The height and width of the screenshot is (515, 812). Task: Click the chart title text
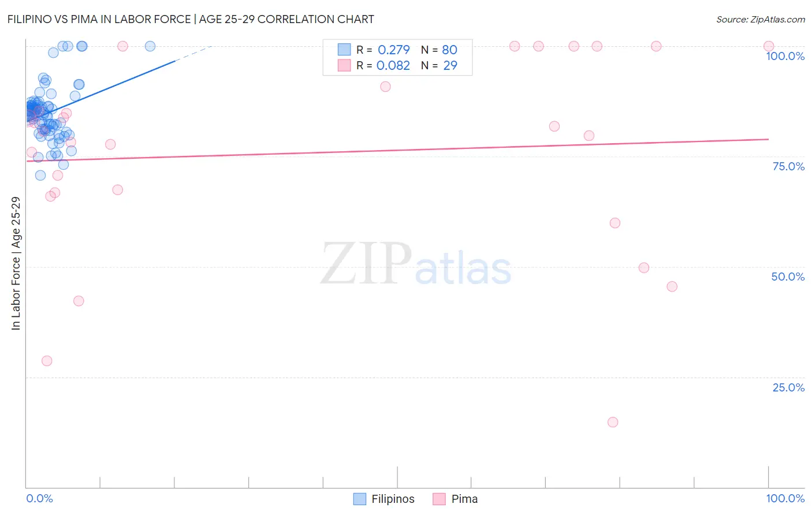click(191, 19)
